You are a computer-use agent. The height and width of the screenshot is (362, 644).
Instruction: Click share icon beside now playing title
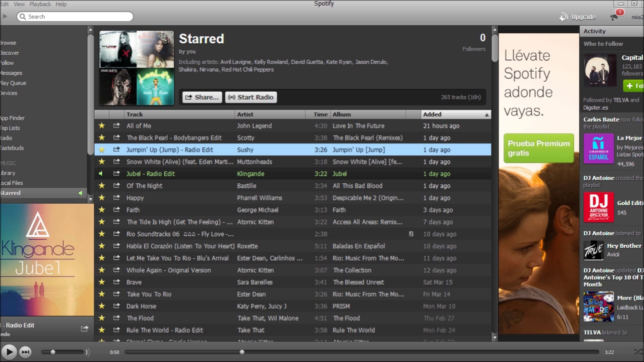click(85, 328)
